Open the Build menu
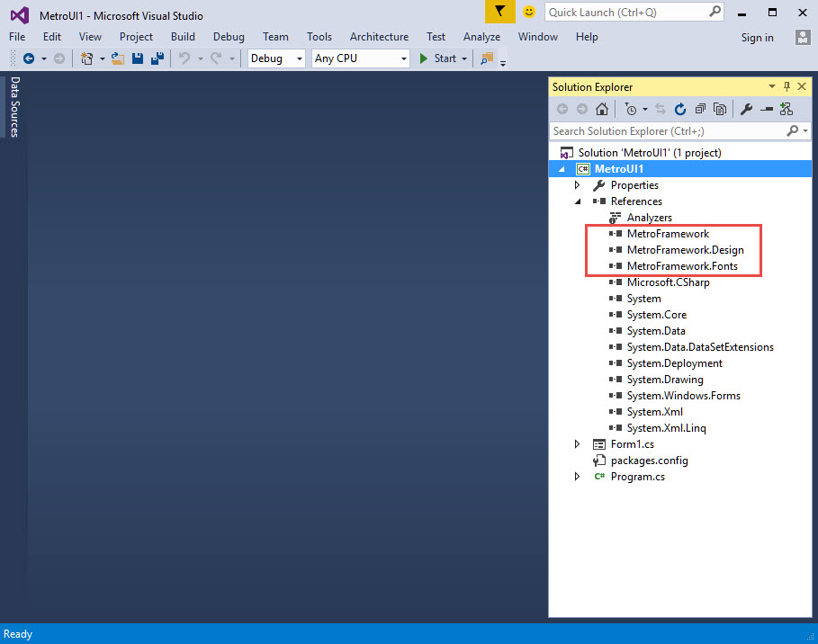This screenshot has height=644, width=818. click(x=183, y=37)
